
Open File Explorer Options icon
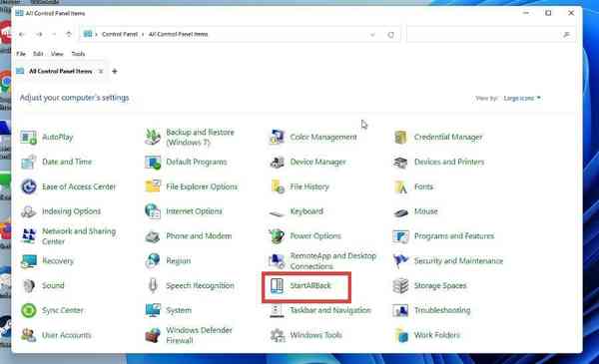tap(153, 186)
